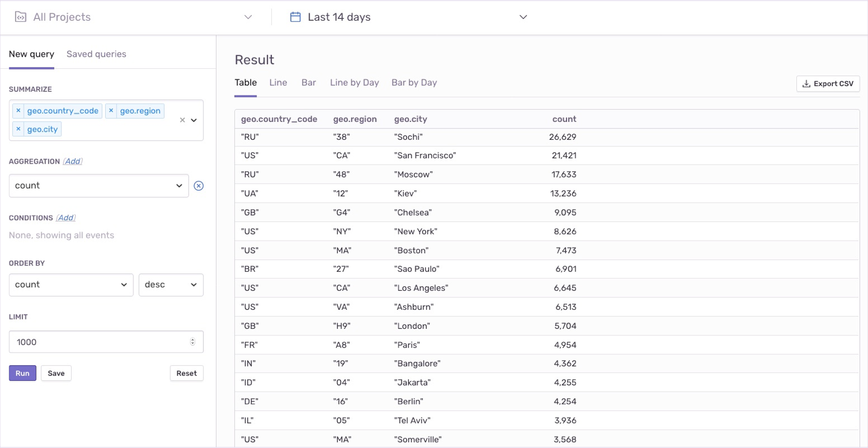Run the query

pyautogui.click(x=23, y=373)
